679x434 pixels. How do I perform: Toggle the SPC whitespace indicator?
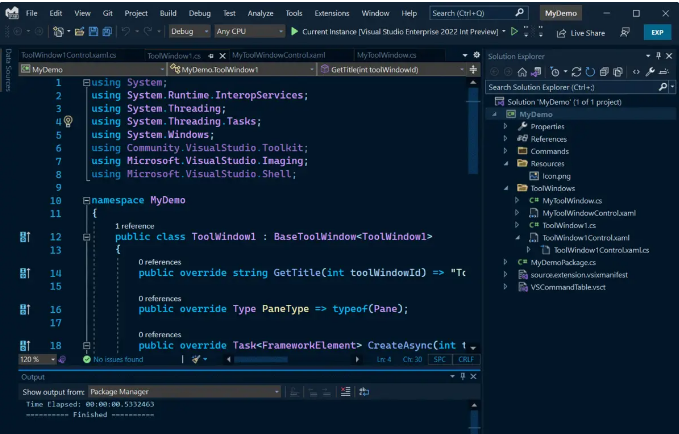tap(440, 360)
